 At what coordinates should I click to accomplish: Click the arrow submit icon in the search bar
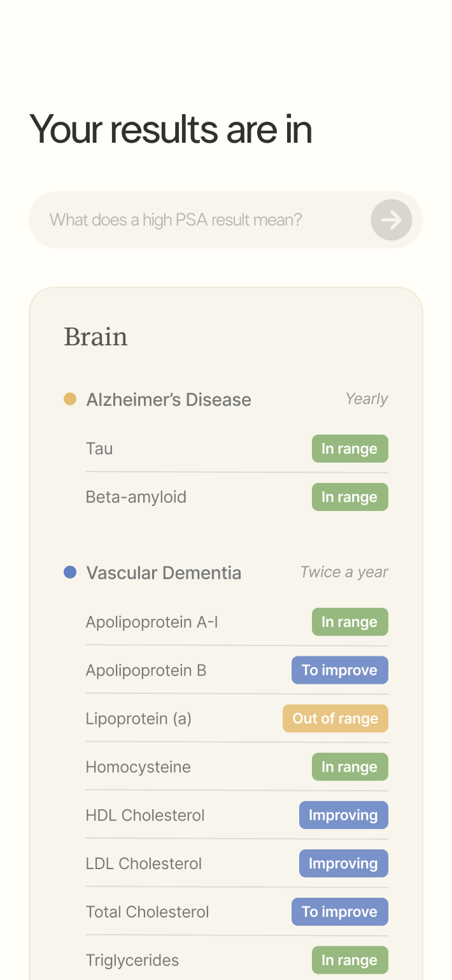[392, 219]
